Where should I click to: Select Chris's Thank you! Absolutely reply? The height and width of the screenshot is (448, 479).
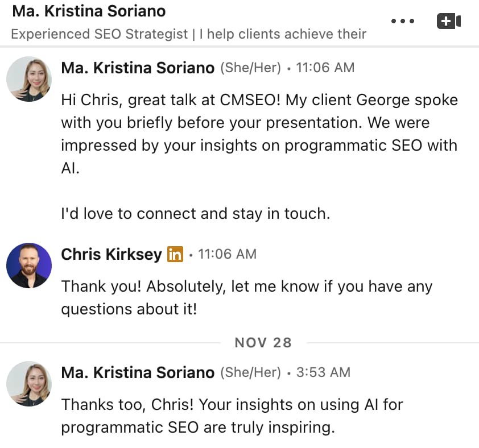[246, 297]
